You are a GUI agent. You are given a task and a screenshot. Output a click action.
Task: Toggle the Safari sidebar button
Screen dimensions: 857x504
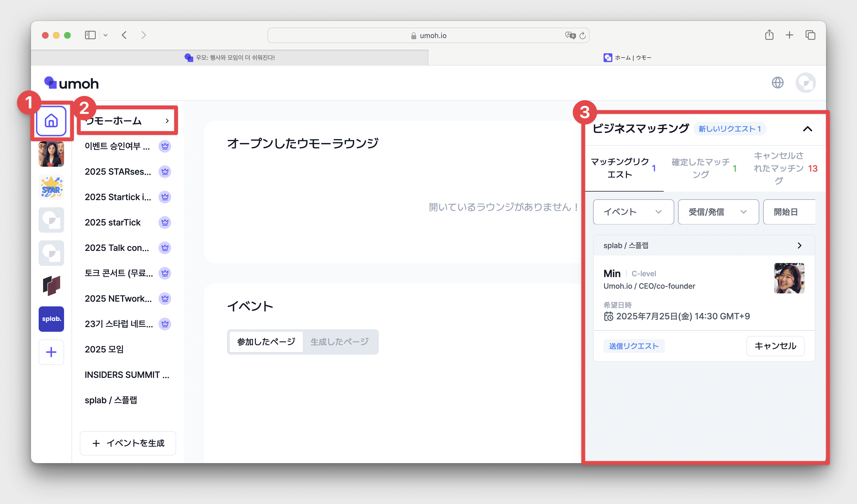tap(90, 35)
